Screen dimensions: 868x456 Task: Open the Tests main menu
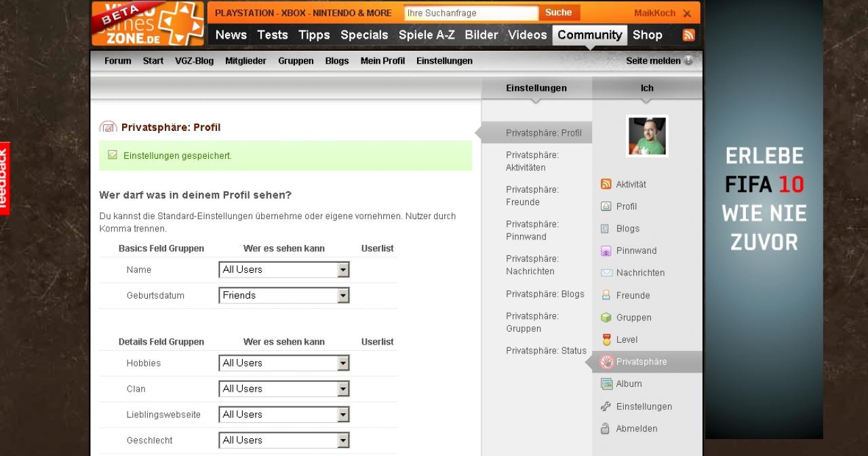coord(273,35)
